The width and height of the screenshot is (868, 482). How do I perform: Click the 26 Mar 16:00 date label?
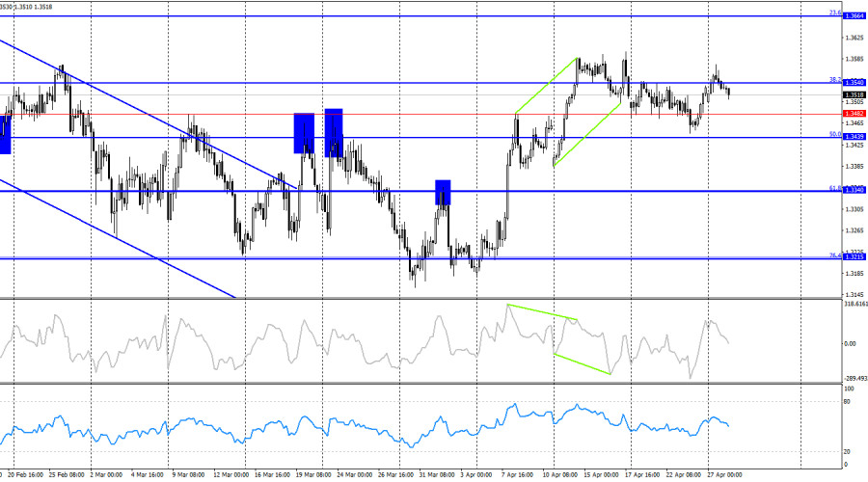[x=395, y=475]
